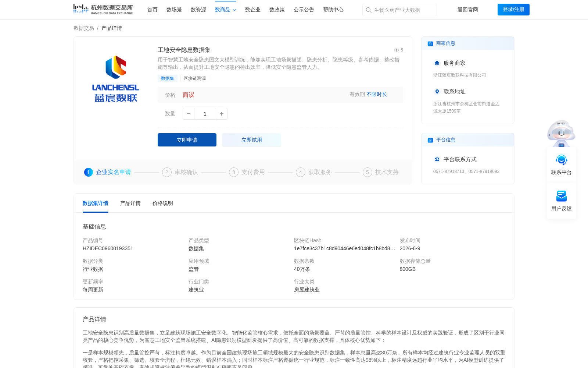Click the 行业数据 classification value
Screen dimensions: 588x368
click(93, 269)
